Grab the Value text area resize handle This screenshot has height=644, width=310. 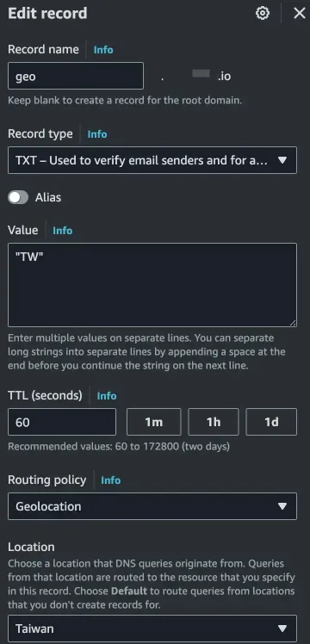pyautogui.click(x=292, y=323)
